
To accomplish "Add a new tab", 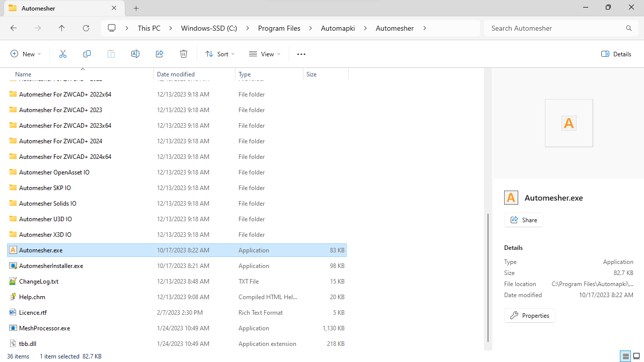I will [136, 8].
